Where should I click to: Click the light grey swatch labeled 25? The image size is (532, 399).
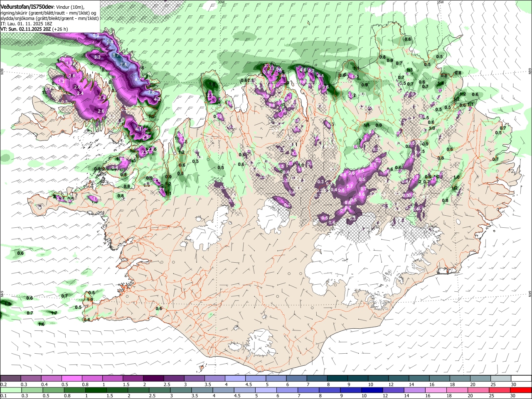(500, 378)
